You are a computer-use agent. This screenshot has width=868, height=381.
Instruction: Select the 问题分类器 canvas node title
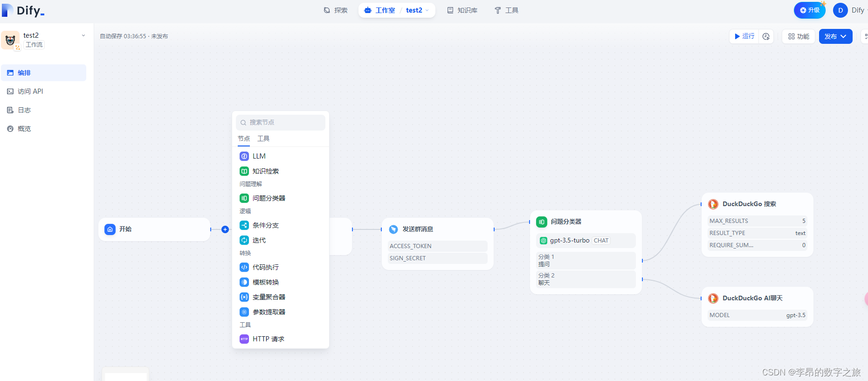click(x=566, y=222)
